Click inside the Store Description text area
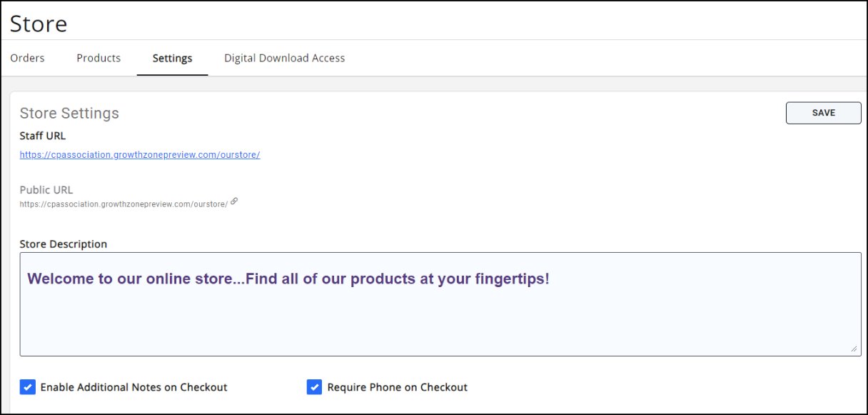 tap(440, 321)
